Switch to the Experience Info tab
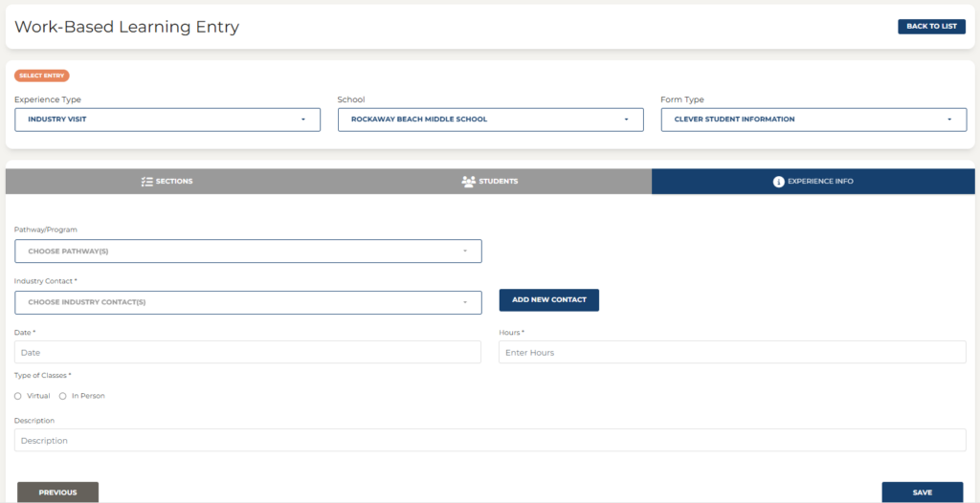 click(813, 181)
